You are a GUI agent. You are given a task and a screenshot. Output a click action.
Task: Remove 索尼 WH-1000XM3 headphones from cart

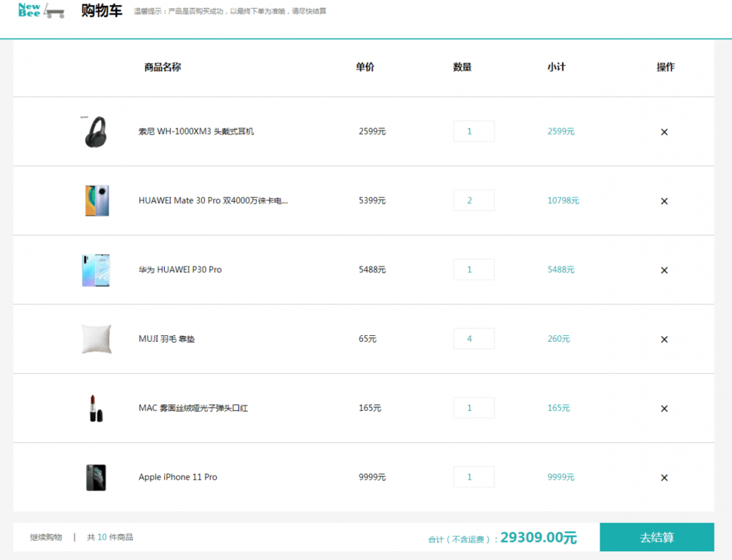pos(664,132)
